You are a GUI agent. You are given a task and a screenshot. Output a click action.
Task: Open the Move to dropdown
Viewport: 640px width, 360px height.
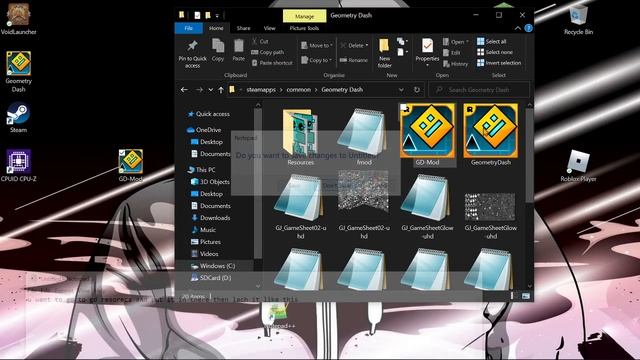[x=317, y=45]
